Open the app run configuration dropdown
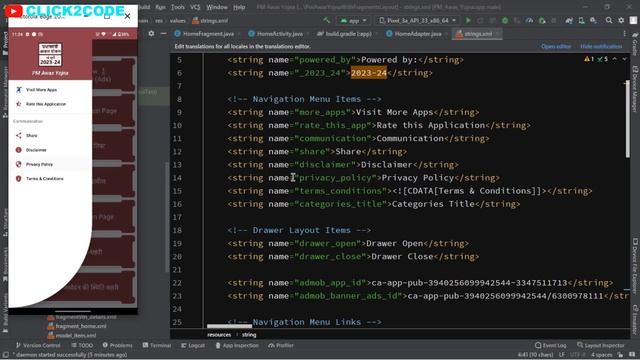Viewport: 640px width, 360px height. coord(353,20)
